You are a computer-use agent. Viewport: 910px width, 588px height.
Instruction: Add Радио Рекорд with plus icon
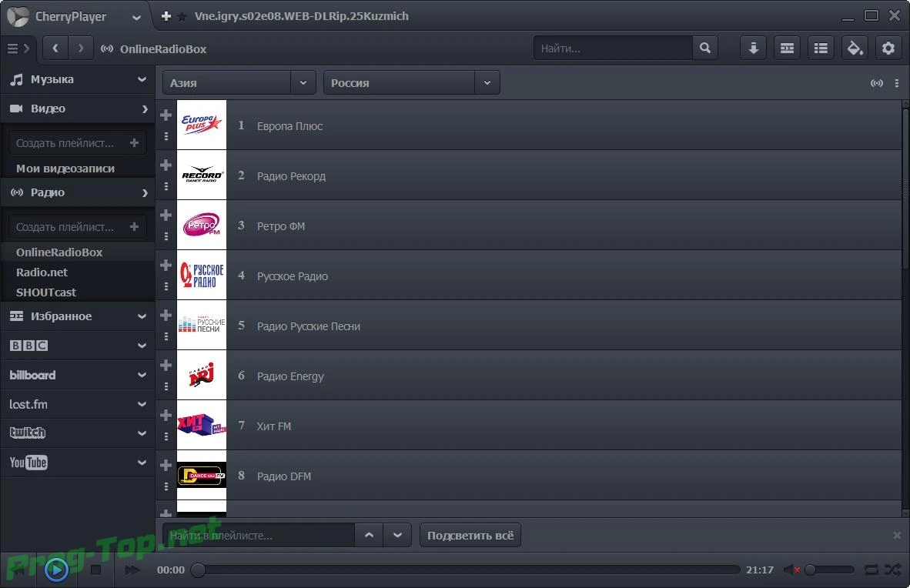[x=166, y=165]
